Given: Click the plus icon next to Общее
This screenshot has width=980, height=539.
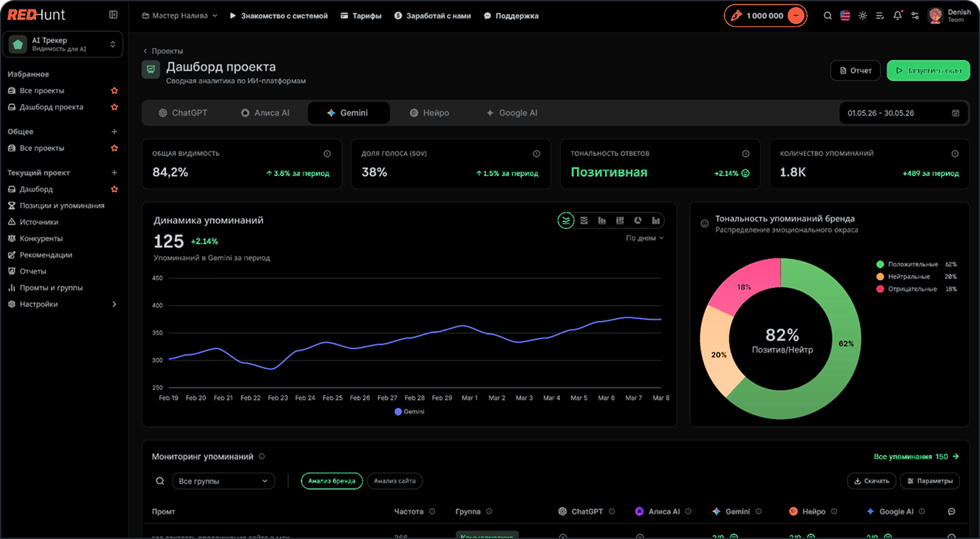Looking at the screenshot, I should tap(114, 131).
